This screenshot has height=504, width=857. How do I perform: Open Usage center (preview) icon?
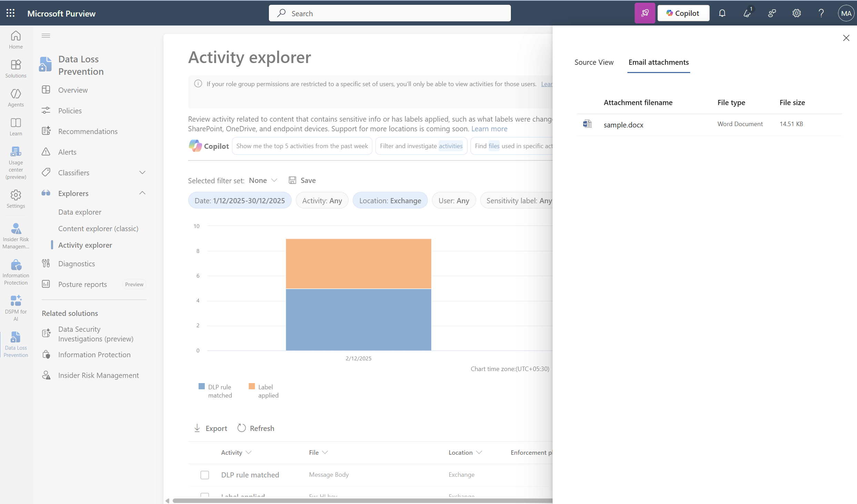tap(16, 163)
